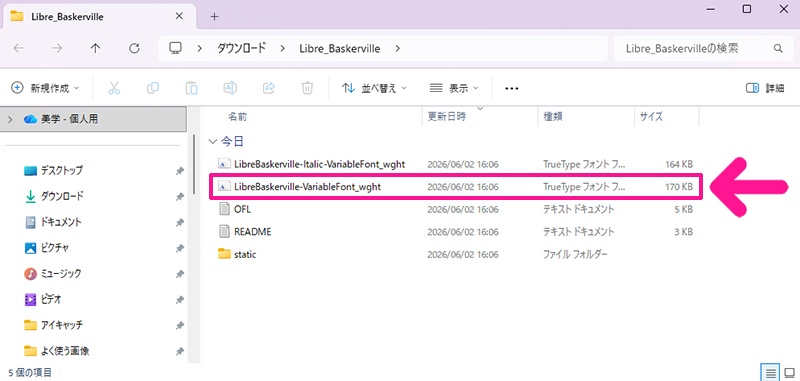Open ダウンロード in navigation pane
Viewport: 800px width, 381px height.
62,196
